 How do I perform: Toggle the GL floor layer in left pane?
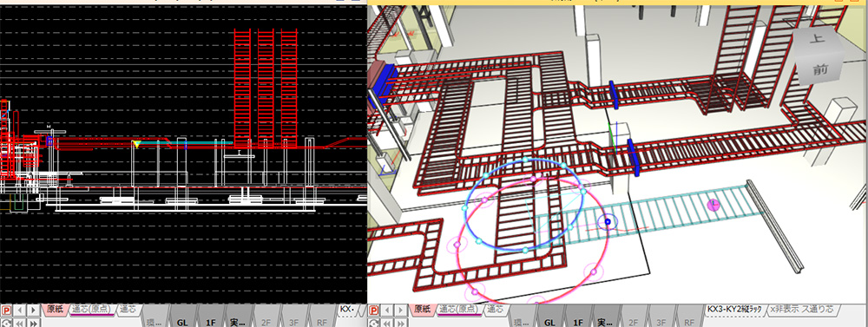(x=182, y=322)
